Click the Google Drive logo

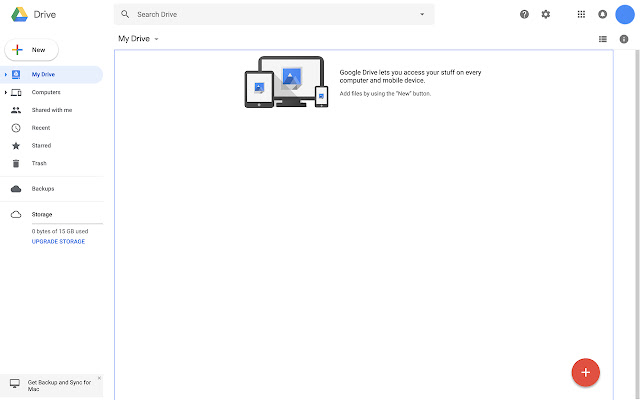(20, 14)
